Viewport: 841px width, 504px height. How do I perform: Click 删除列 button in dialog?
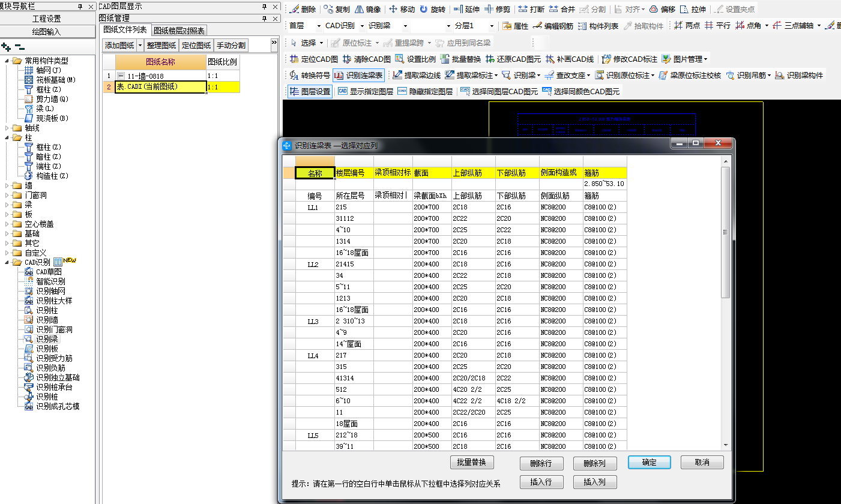point(595,463)
